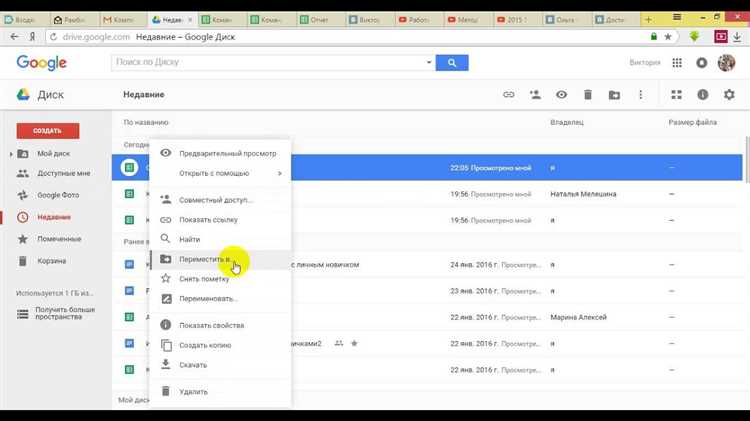The width and height of the screenshot is (750, 421).
Task: Select 'Снять пометку' to unstar the file
Action: (206, 278)
